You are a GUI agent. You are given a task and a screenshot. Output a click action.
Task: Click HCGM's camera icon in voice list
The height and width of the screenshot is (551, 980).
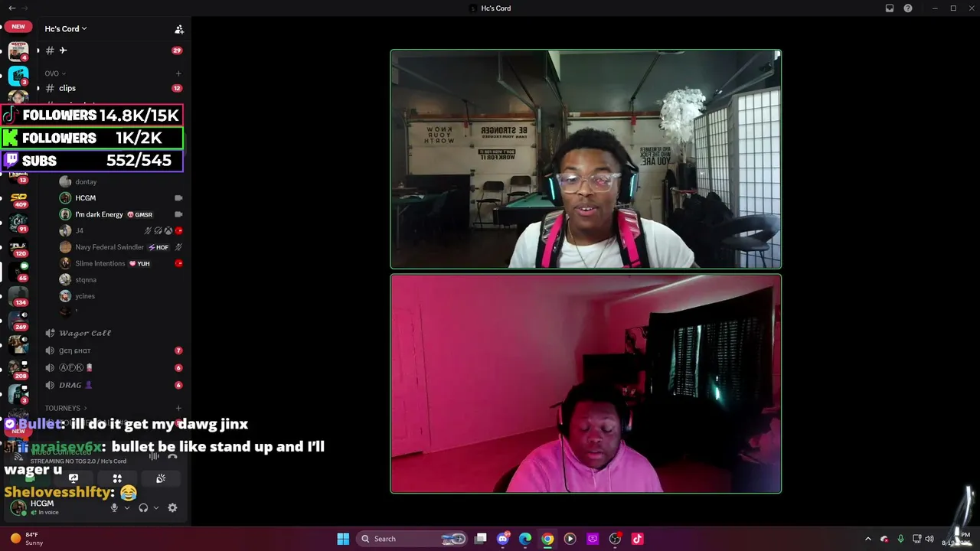pos(178,198)
